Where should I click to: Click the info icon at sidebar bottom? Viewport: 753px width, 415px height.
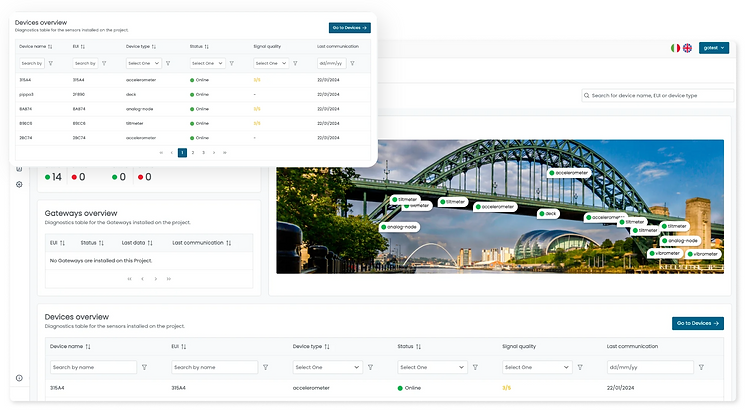point(19,378)
